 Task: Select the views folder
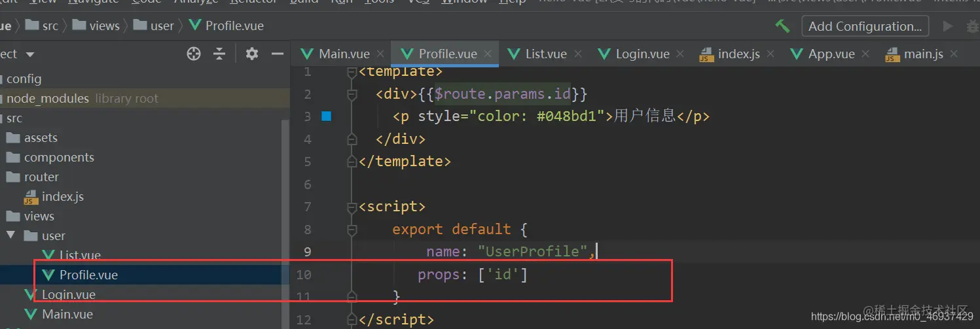click(x=30, y=216)
